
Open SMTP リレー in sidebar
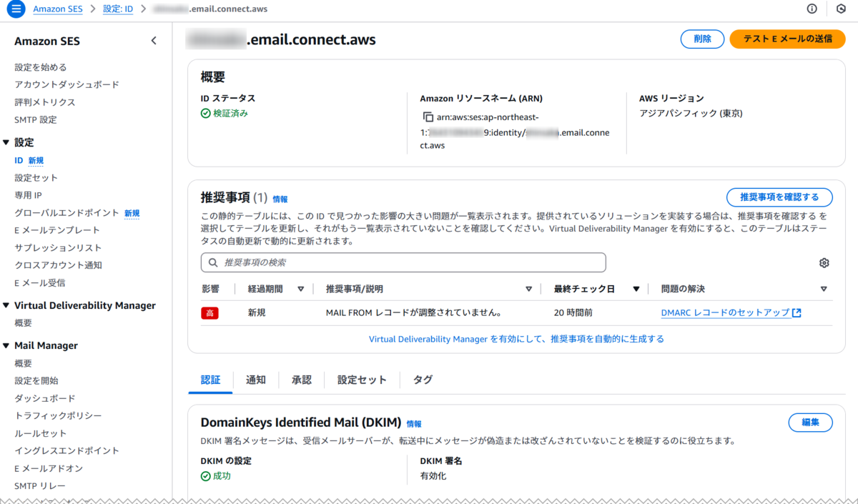click(40, 486)
